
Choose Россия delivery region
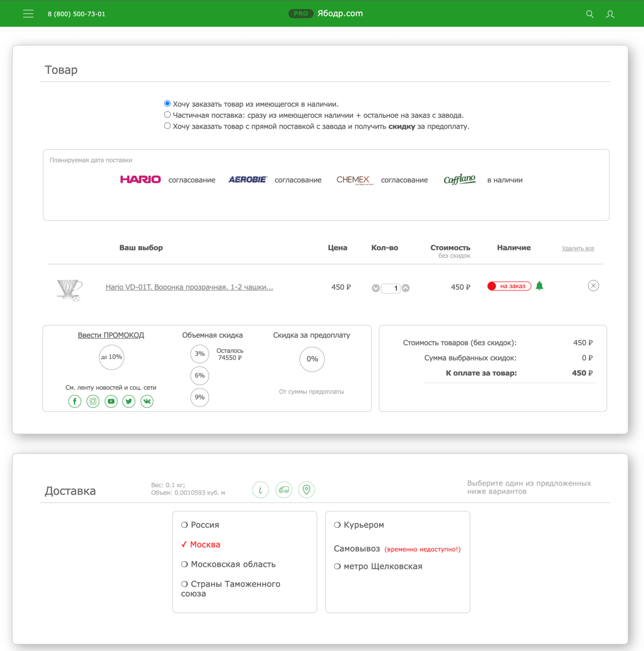pos(200,525)
